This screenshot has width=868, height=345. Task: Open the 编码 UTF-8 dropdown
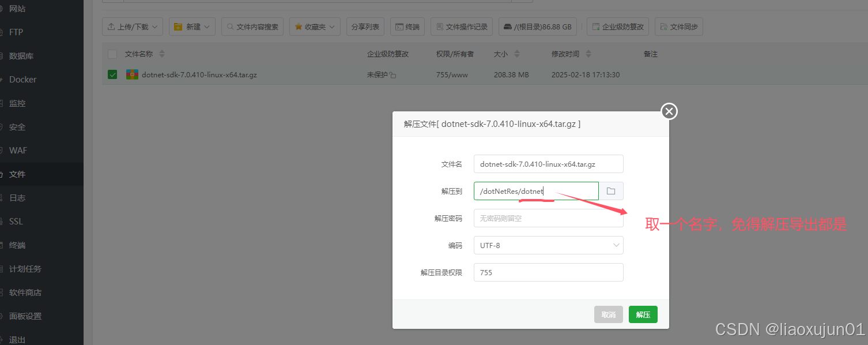pyautogui.click(x=548, y=245)
